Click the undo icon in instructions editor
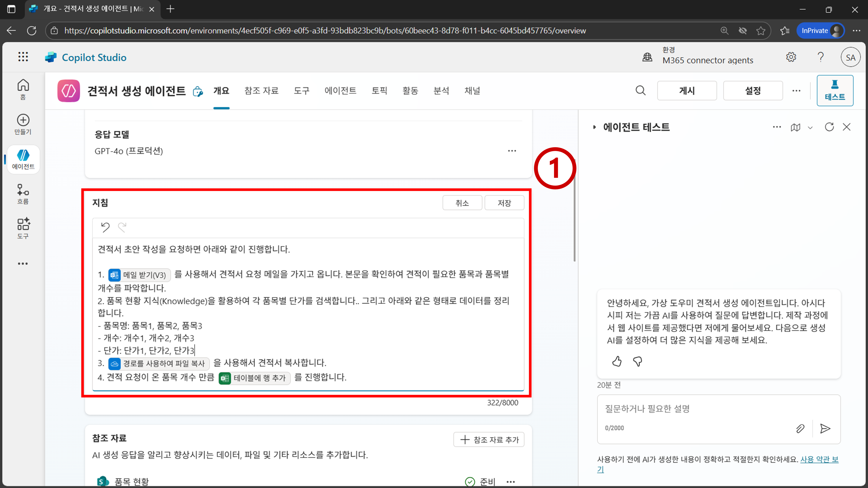 (105, 227)
